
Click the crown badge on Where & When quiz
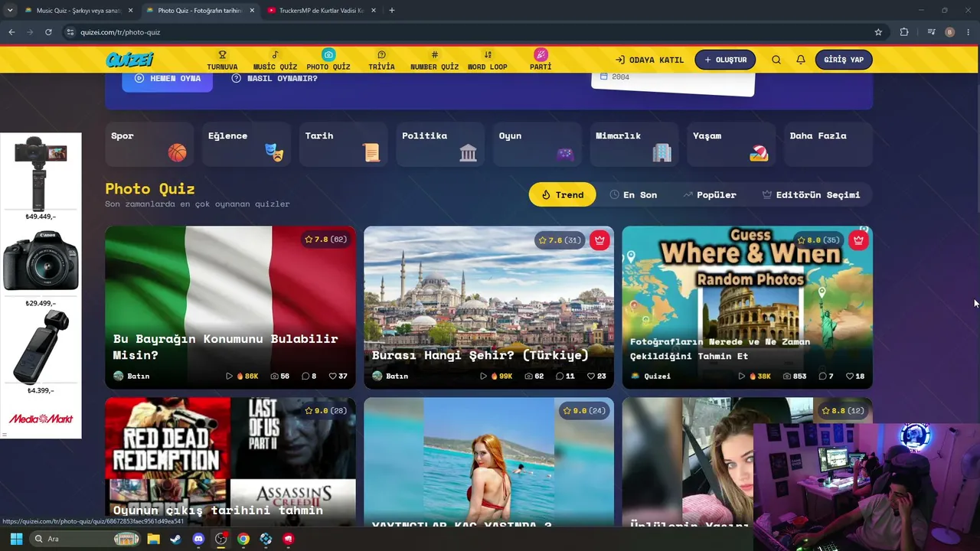[858, 240]
